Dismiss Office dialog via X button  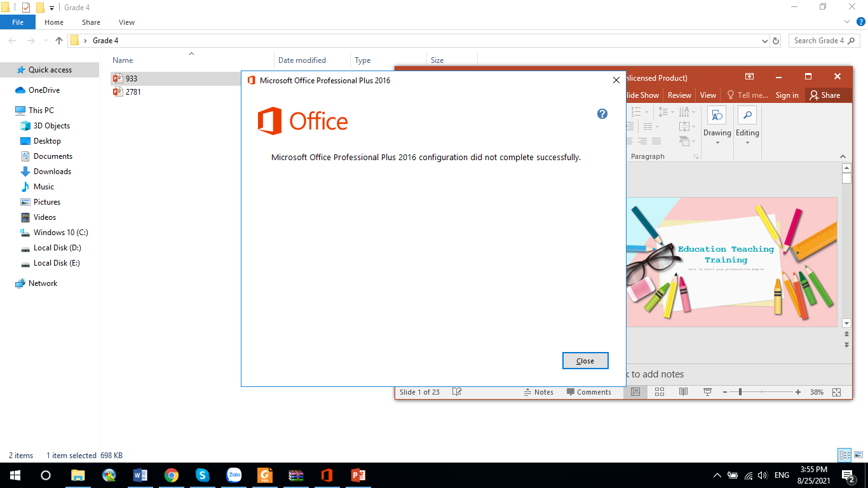pyautogui.click(x=616, y=80)
